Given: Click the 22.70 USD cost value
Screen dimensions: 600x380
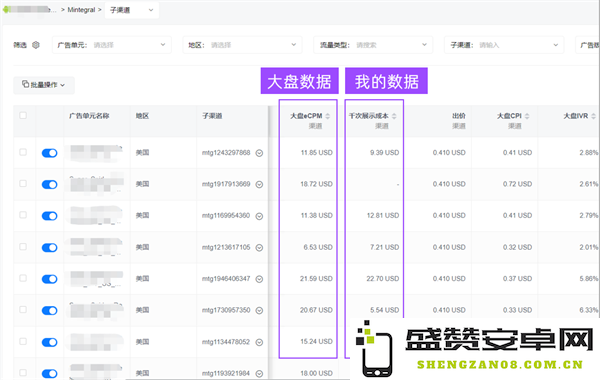Looking at the screenshot, I should tap(383, 279).
